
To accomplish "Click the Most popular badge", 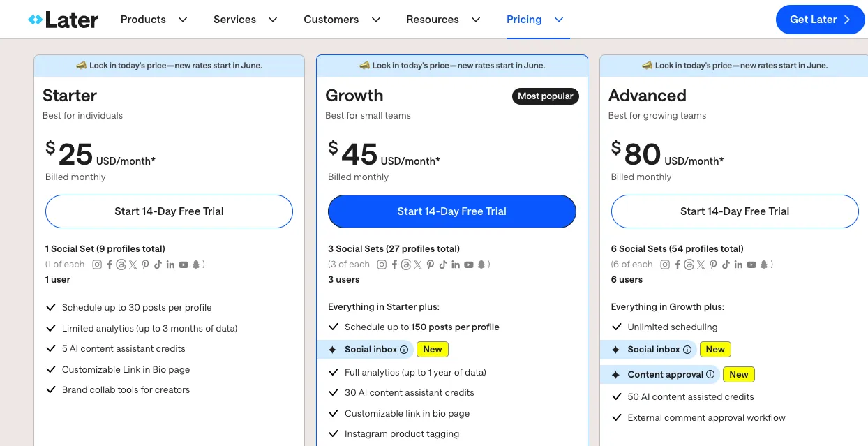I will [x=546, y=96].
